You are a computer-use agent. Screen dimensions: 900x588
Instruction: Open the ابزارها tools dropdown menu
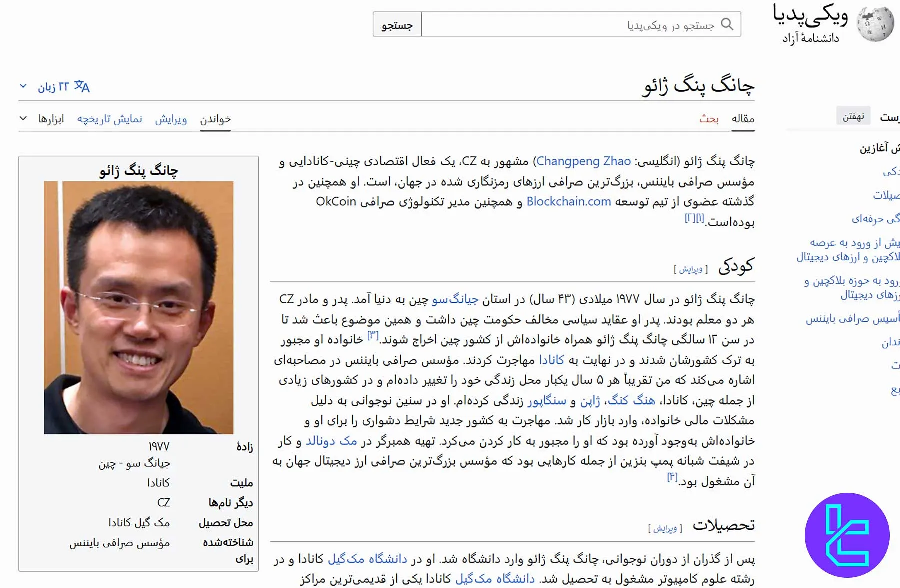click(43, 119)
